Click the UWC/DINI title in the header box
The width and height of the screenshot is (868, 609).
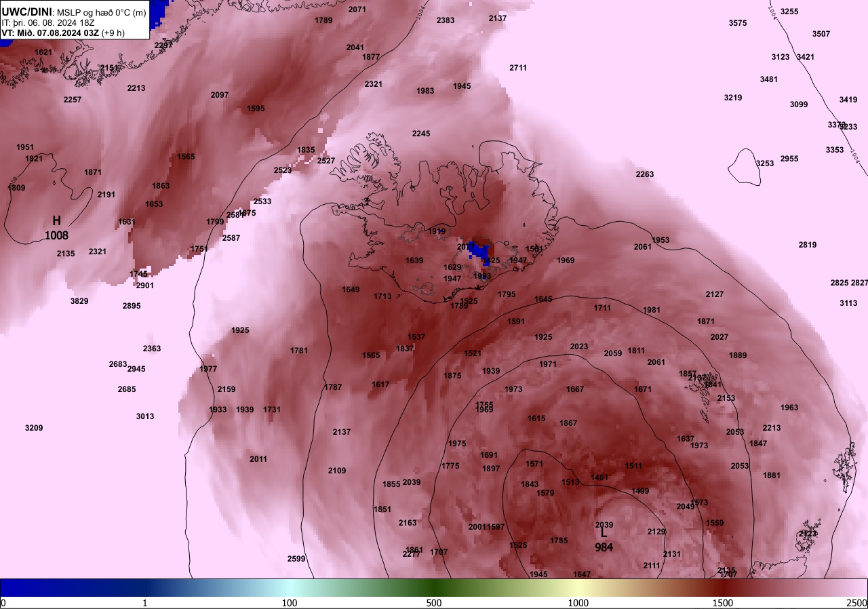click(27, 11)
